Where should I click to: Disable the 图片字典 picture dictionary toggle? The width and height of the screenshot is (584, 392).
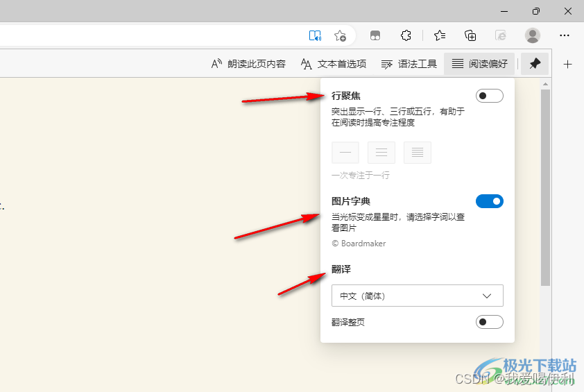click(x=490, y=201)
